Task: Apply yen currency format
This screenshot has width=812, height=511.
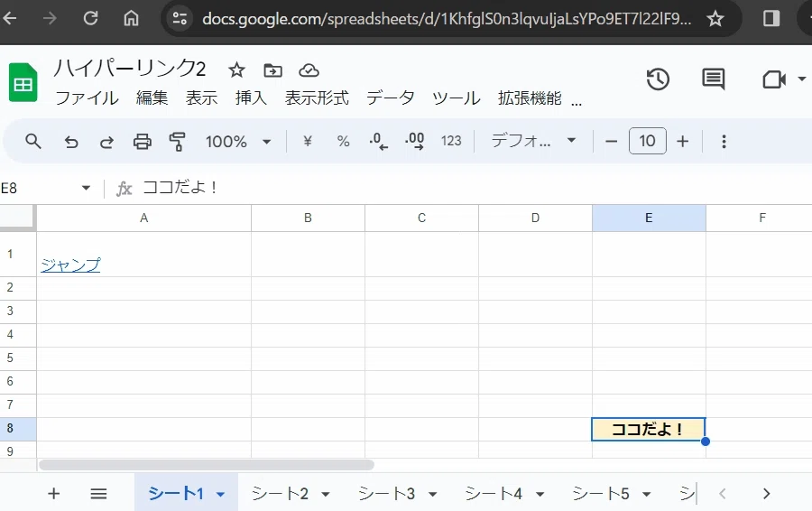Action: click(308, 141)
